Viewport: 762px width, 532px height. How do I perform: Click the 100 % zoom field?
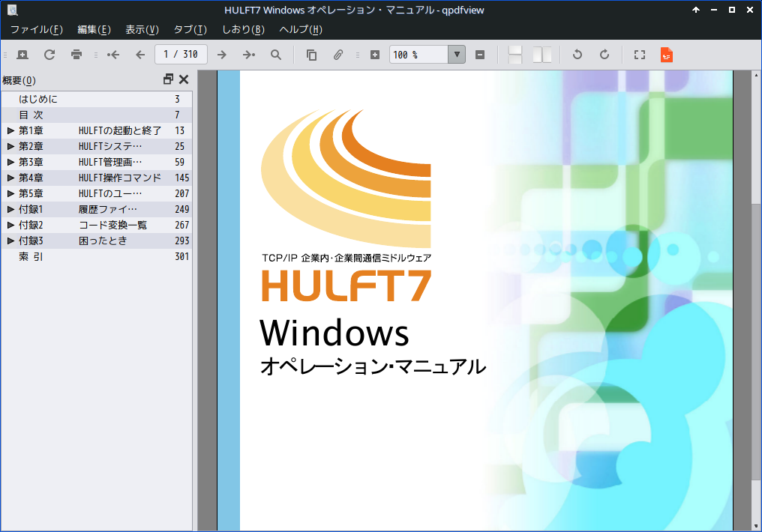(x=419, y=55)
